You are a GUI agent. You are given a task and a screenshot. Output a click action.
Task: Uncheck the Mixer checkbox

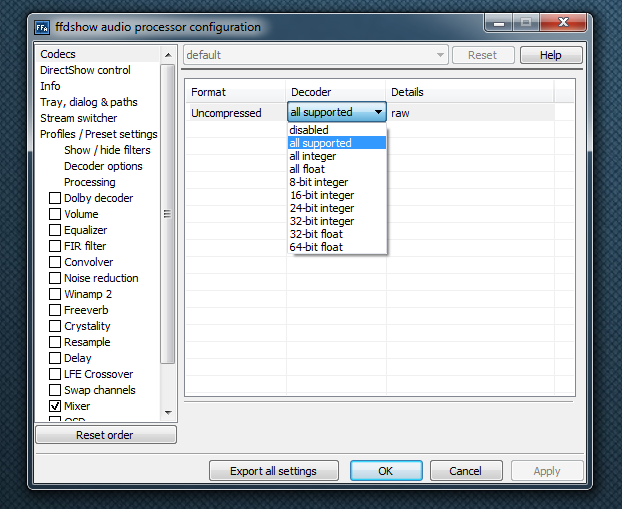point(55,406)
